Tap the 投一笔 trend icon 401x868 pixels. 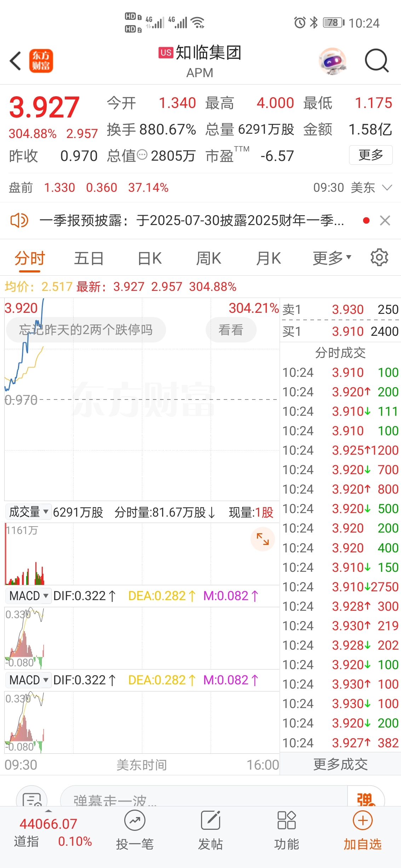(x=135, y=820)
